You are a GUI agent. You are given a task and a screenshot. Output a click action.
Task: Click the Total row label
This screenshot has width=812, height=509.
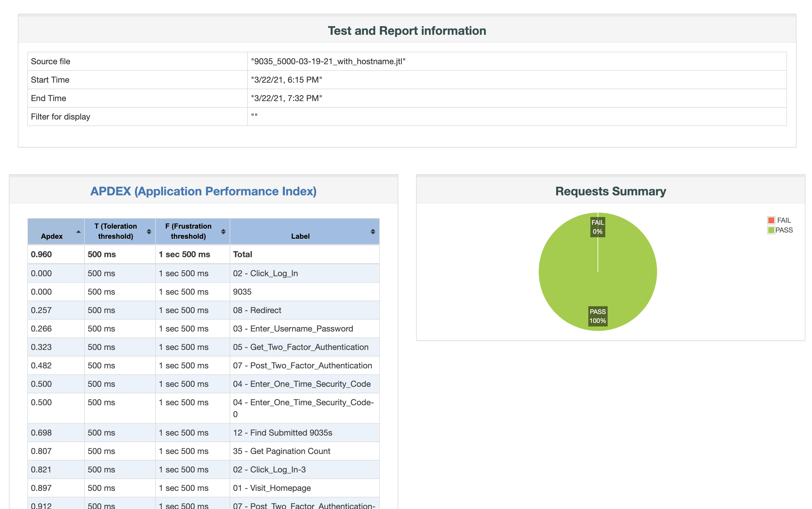click(242, 254)
